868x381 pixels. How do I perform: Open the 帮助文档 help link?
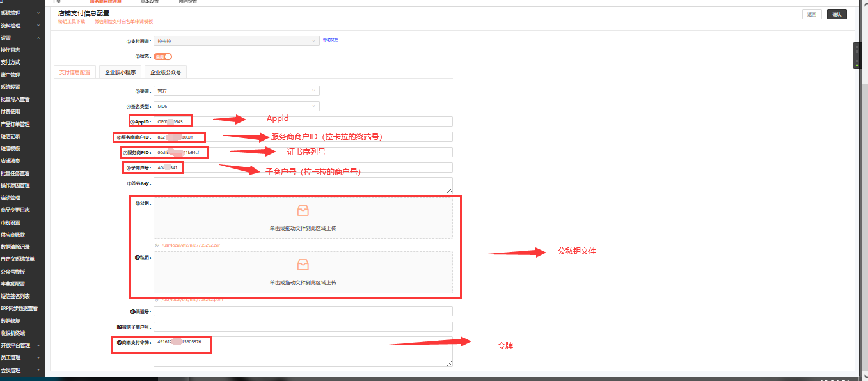click(331, 40)
